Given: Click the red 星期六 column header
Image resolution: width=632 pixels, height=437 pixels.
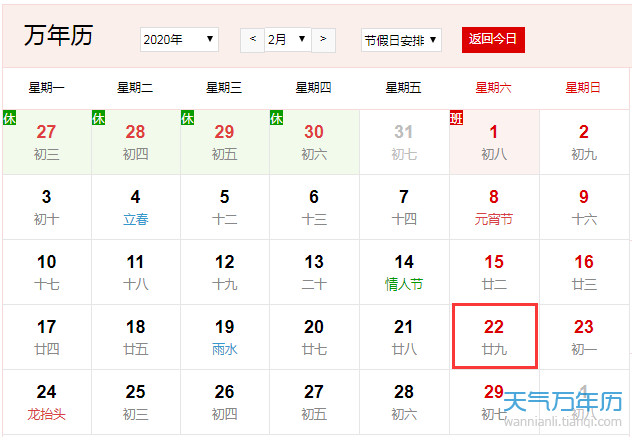Looking at the screenshot, I should [x=493, y=87].
